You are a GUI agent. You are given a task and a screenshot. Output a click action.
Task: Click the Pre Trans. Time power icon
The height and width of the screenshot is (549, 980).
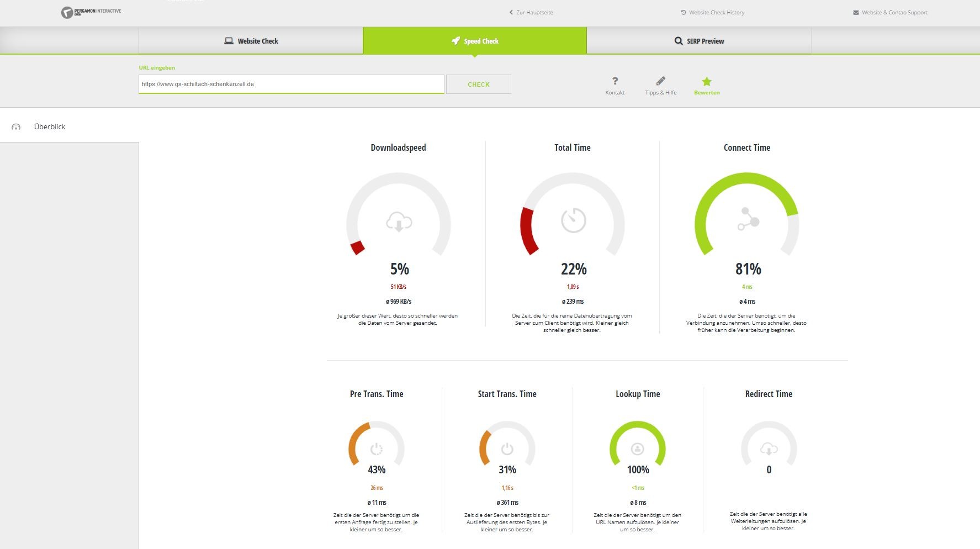click(x=377, y=449)
